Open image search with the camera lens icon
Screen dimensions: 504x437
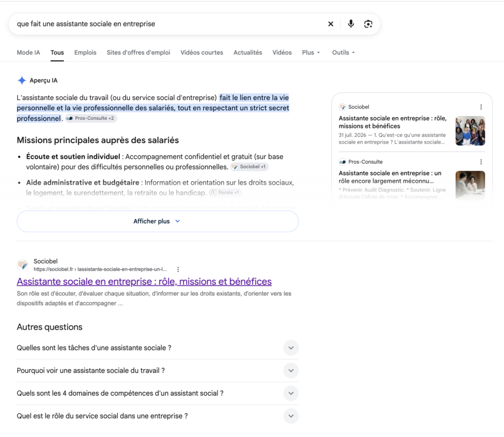coord(368,24)
